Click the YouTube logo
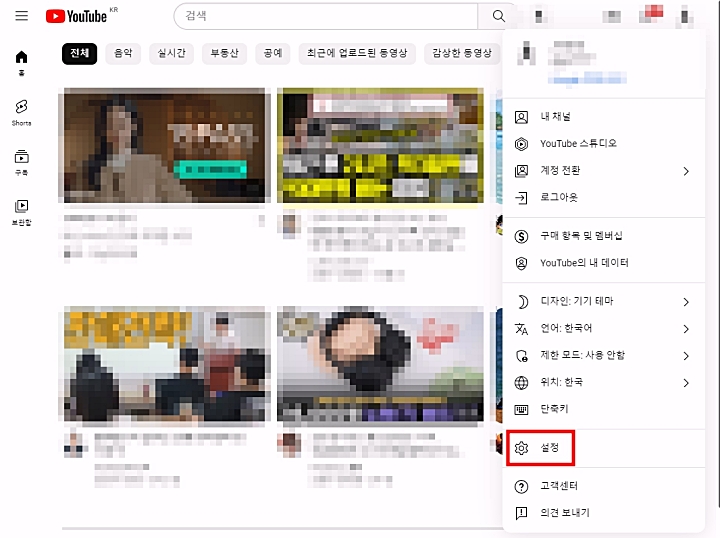Image resolution: width=720 pixels, height=538 pixels. click(x=76, y=16)
